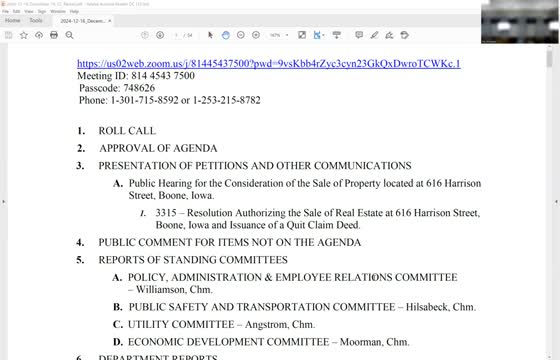
Task: Select the highlighter pen tool
Action: tap(374, 35)
